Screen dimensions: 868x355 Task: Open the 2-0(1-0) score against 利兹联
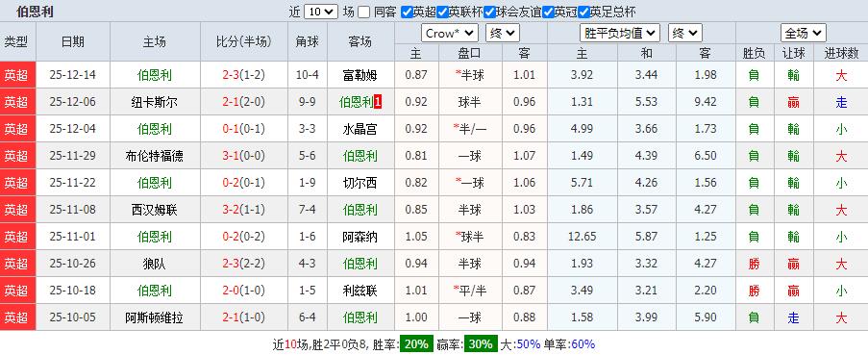tap(243, 291)
